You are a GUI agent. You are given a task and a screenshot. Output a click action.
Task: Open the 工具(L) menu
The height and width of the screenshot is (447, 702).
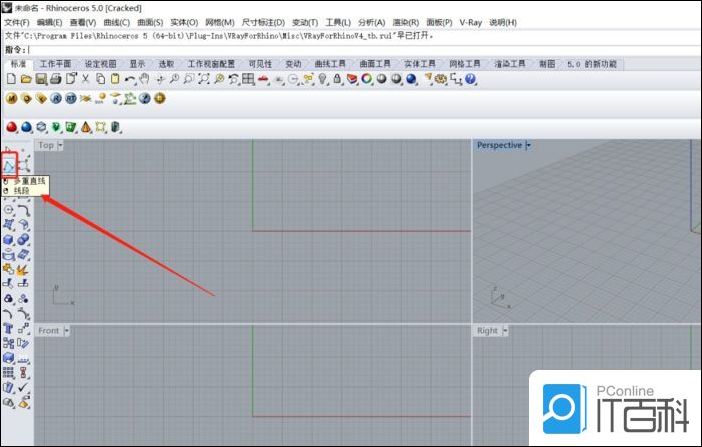coord(338,22)
